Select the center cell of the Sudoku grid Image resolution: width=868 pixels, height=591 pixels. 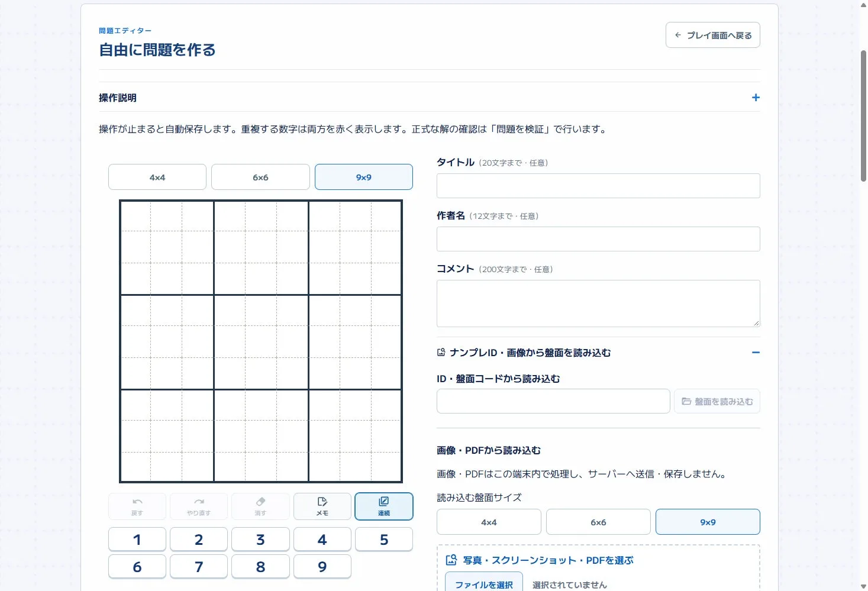click(x=261, y=341)
